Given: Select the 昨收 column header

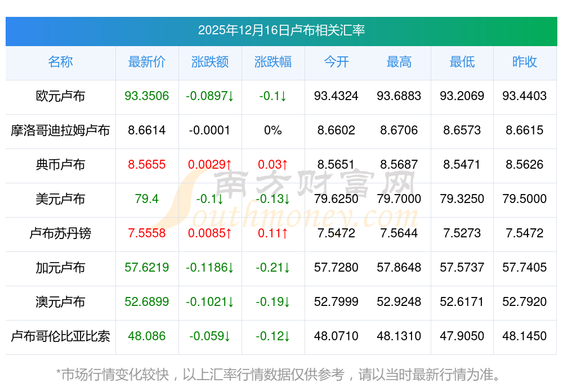Looking at the screenshot, I should point(525,62).
